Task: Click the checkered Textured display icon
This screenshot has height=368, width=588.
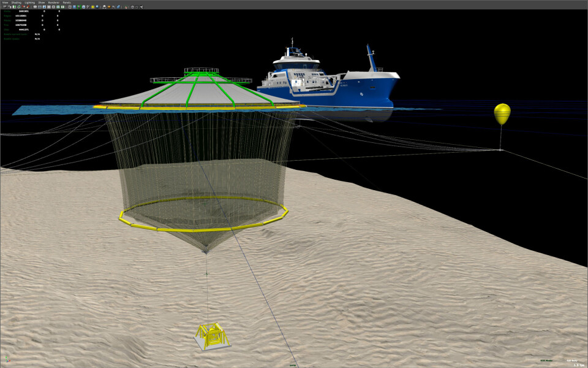Action: point(88,7)
